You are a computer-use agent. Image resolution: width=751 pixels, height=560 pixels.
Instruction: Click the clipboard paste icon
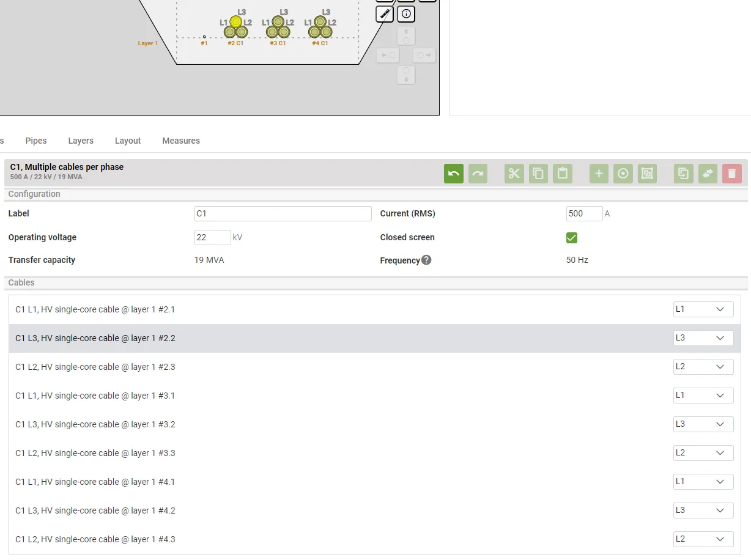562,174
